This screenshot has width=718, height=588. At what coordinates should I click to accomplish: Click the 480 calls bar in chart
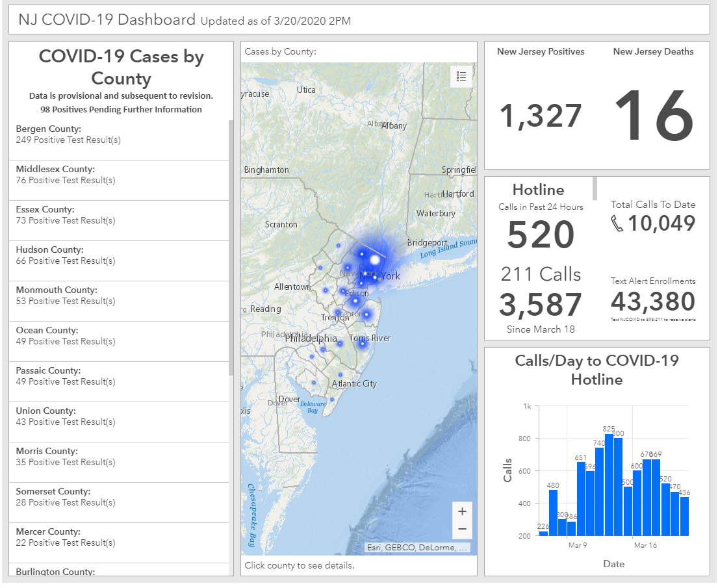click(553, 513)
